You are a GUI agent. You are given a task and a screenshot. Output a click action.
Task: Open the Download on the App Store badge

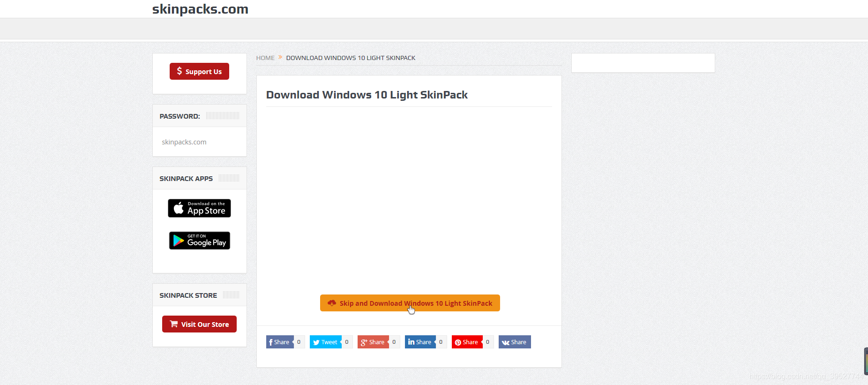click(199, 208)
